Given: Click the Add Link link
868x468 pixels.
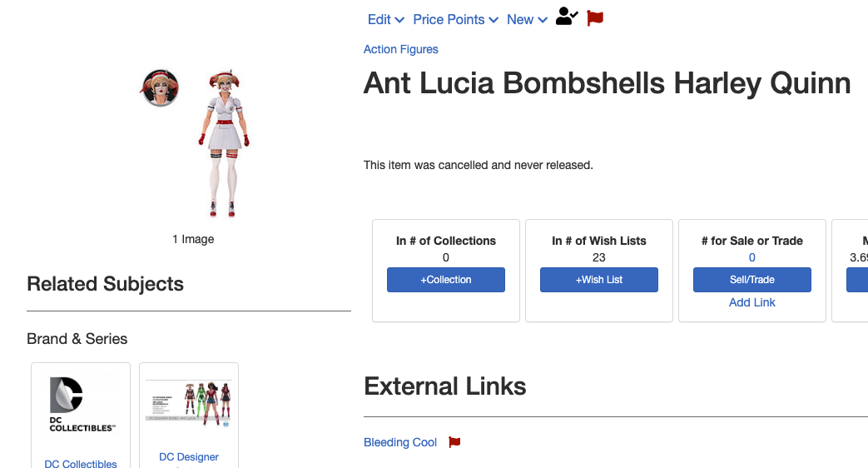Looking at the screenshot, I should (751, 302).
